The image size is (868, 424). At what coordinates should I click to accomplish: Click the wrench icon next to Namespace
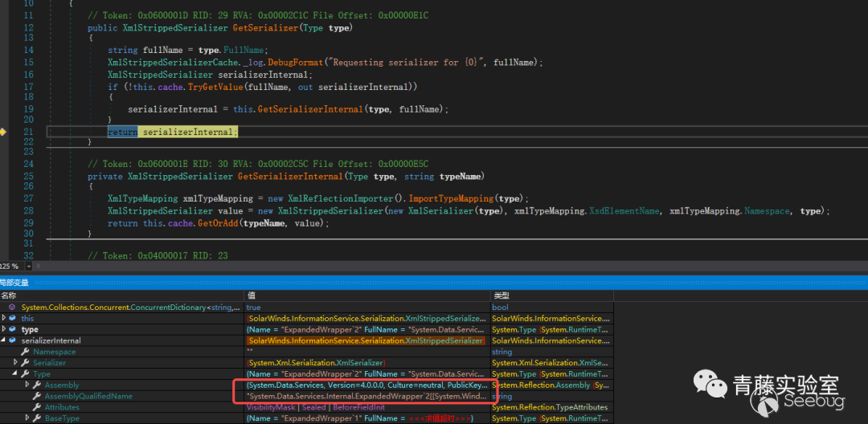(24, 352)
